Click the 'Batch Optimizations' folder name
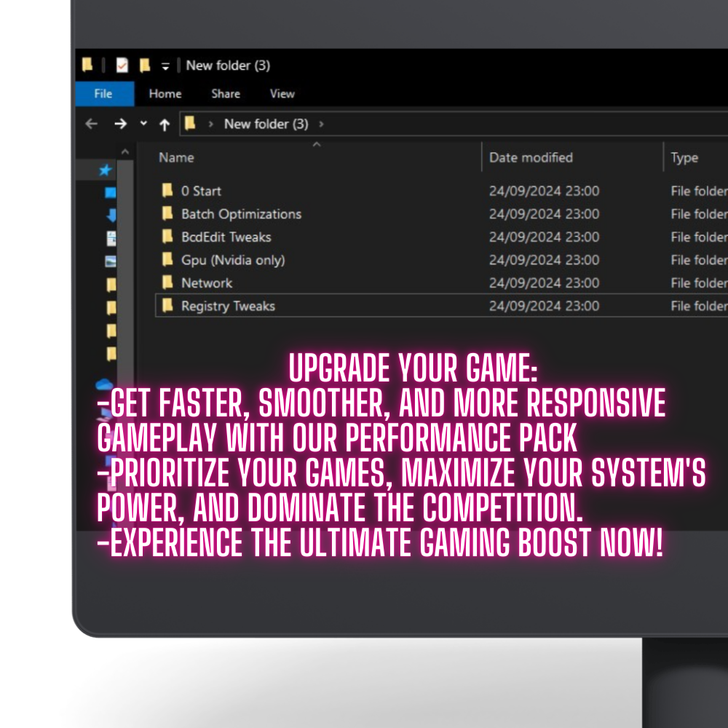 tap(242, 214)
